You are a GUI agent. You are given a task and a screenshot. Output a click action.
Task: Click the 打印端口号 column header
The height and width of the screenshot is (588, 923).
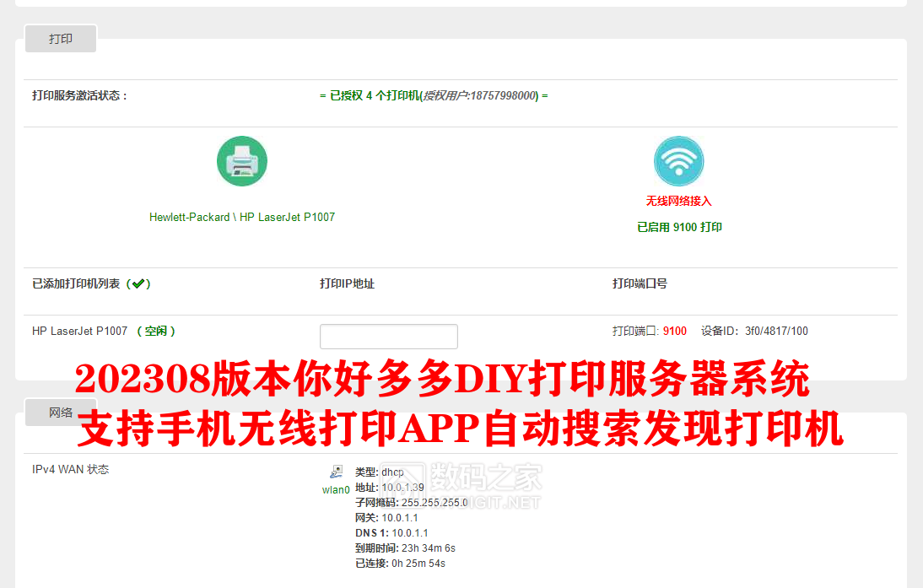(x=640, y=283)
